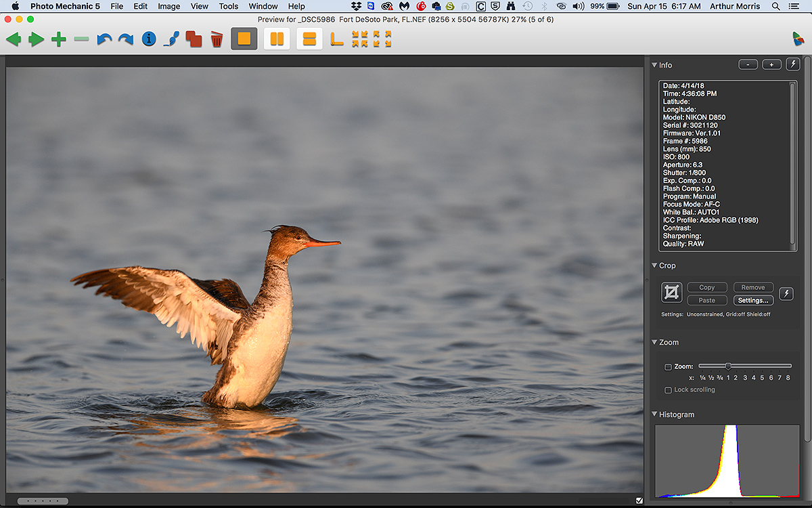Activate the orange crop angle tool
The image size is (812, 508).
337,39
